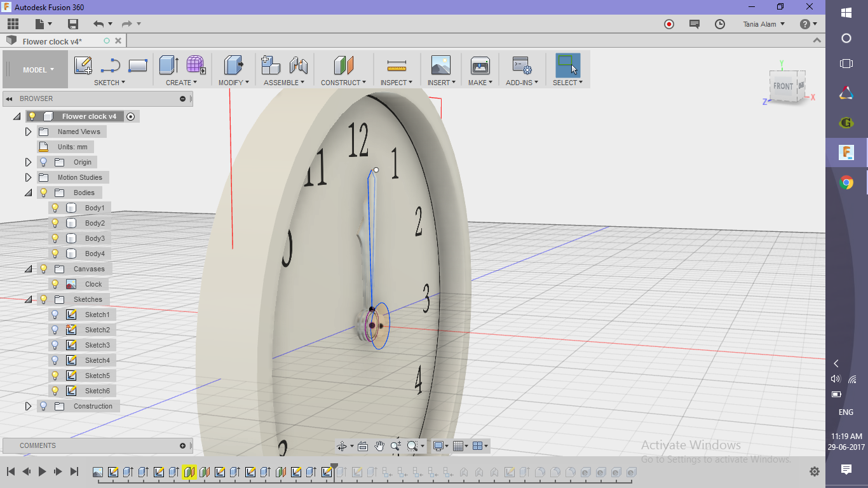Toggle visibility bulb of Body1
This screenshot has height=488, width=868.
click(x=55, y=208)
